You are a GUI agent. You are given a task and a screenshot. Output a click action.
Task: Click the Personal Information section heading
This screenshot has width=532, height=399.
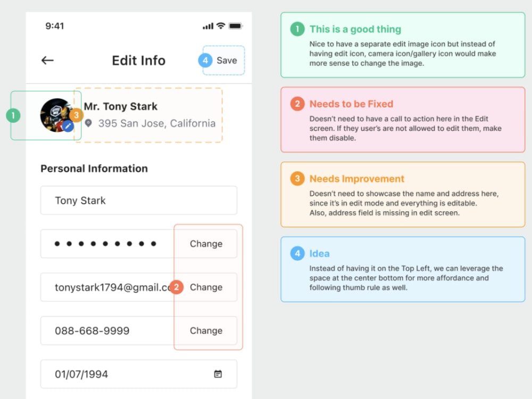94,169
